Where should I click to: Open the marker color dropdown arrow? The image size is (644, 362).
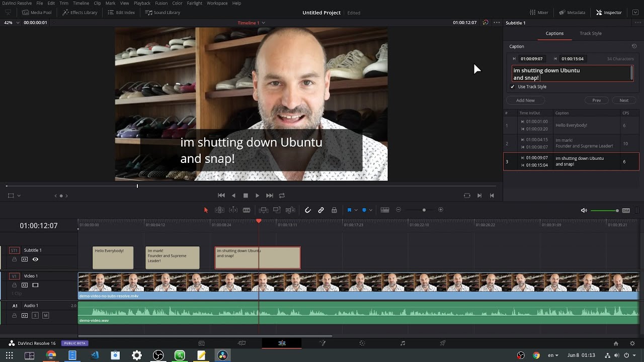coord(370,210)
